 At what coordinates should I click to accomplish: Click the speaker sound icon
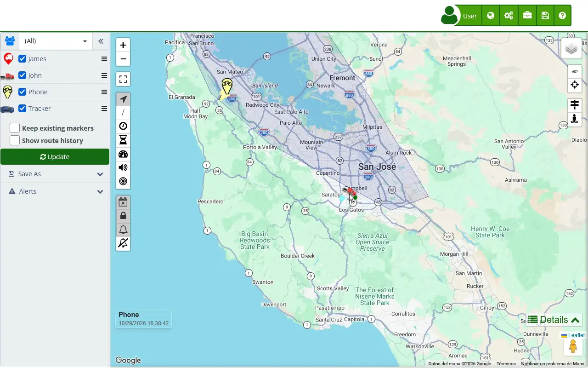[123, 168]
